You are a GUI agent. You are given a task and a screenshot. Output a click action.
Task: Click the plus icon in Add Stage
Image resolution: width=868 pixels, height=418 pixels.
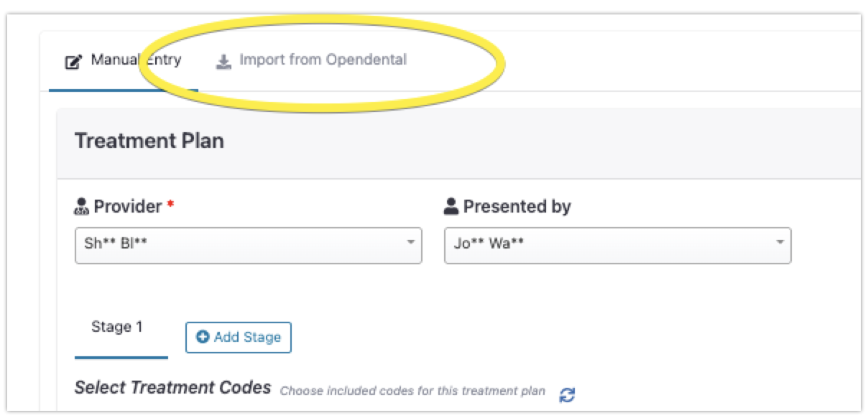tap(203, 337)
